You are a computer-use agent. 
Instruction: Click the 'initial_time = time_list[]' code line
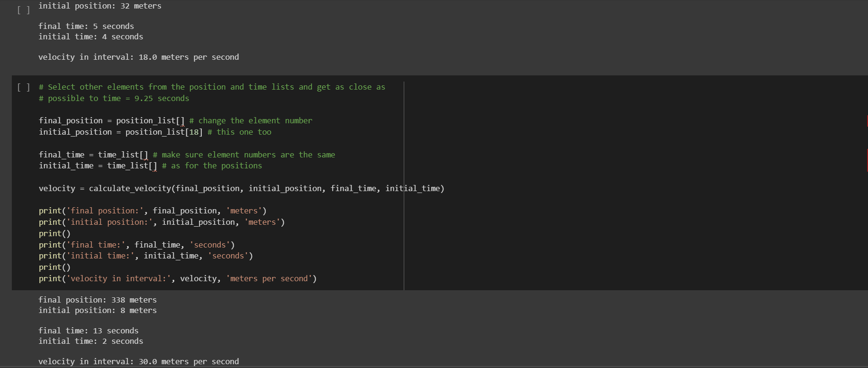150,166
